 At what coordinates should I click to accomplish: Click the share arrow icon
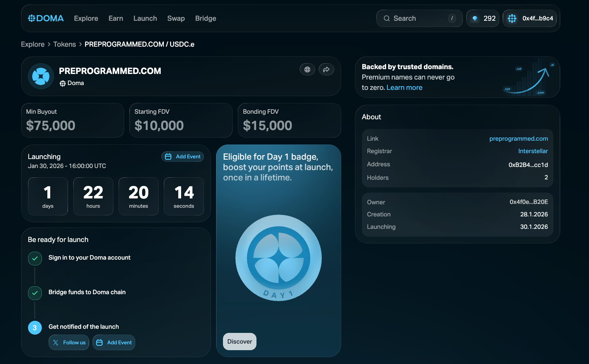pyautogui.click(x=326, y=69)
